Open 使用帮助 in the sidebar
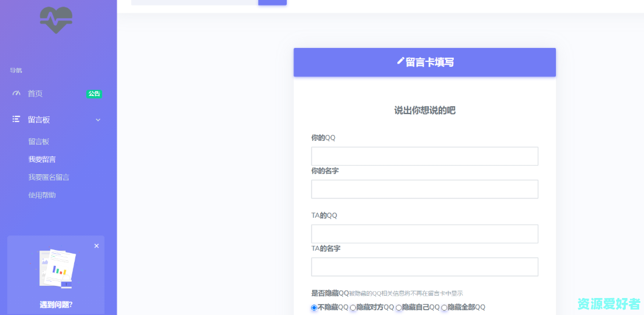The width and height of the screenshot is (644, 315). (x=42, y=195)
